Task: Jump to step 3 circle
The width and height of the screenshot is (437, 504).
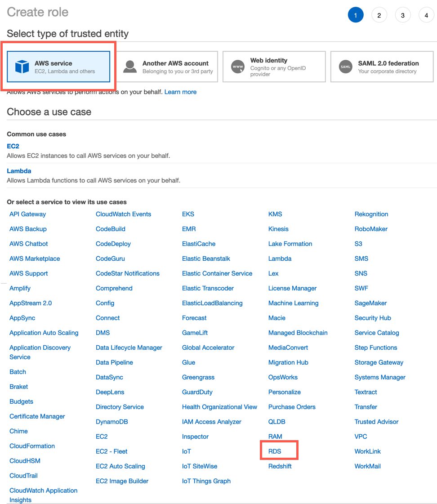Action: (x=402, y=15)
